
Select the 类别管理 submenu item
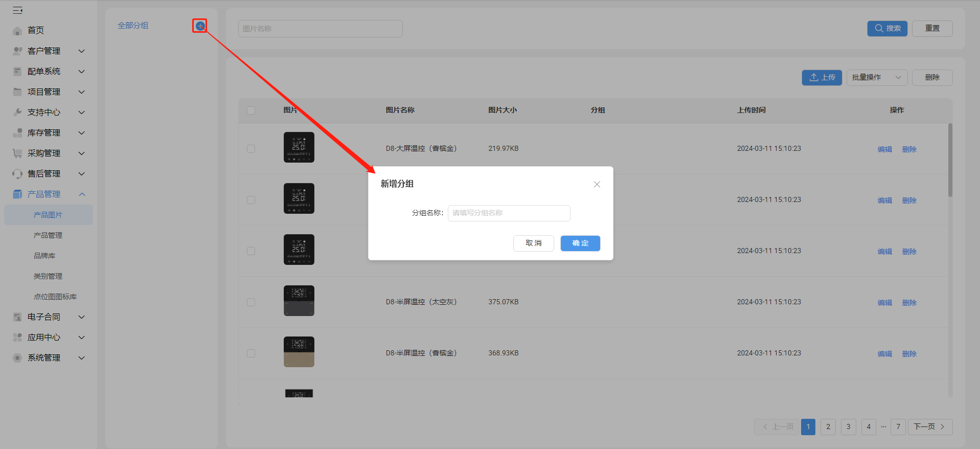(x=49, y=276)
